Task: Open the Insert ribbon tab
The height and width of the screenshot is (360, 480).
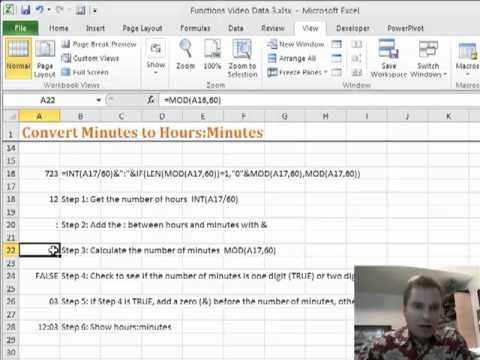Action: click(x=95, y=28)
